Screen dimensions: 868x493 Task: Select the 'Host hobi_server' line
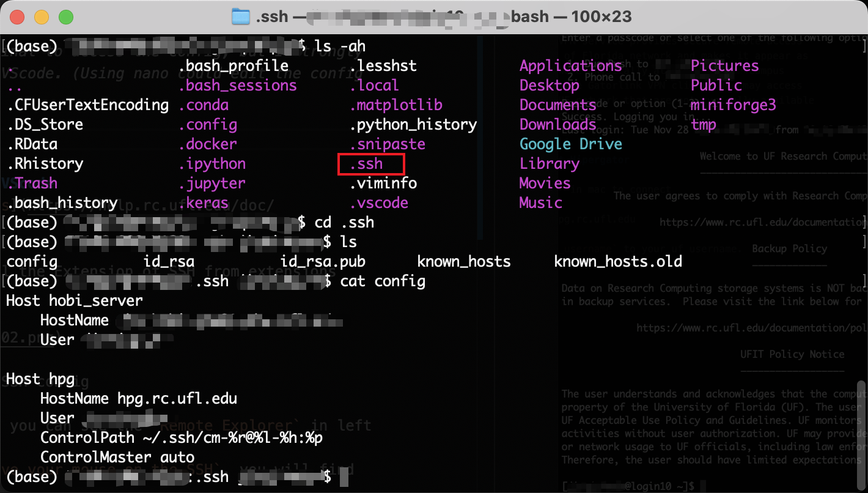[x=75, y=300]
